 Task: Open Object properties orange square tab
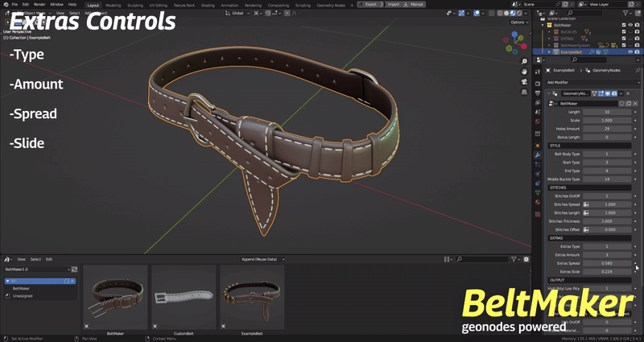tap(538, 146)
